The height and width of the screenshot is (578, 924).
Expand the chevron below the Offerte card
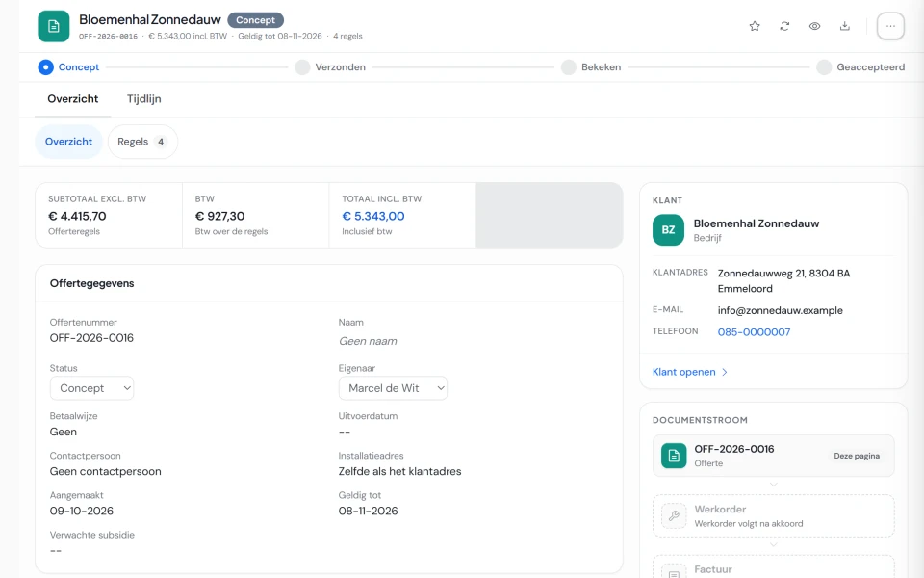773,485
